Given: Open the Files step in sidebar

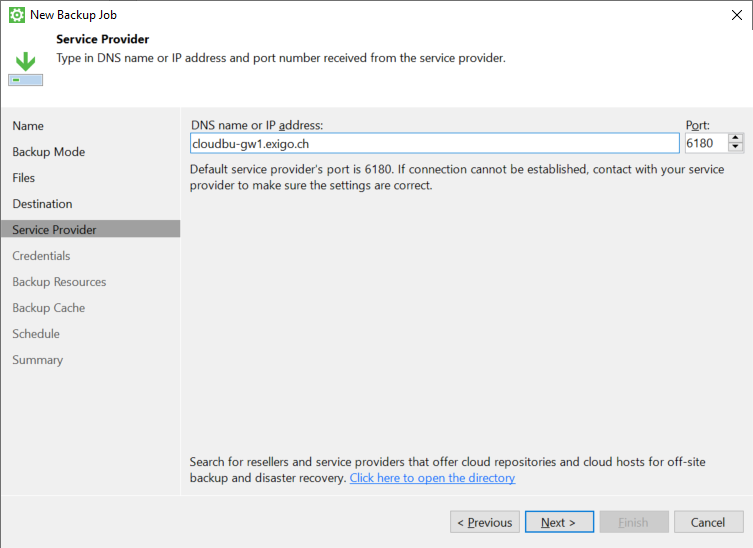Looking at the screenshot, I should point(24,178).
